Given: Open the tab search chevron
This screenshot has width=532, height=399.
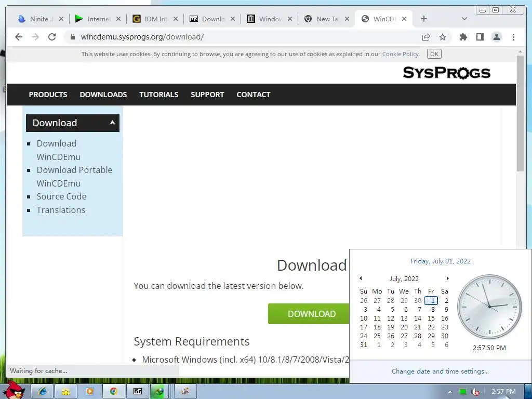Looking at the screenshot, I should (x=464, y=19).
